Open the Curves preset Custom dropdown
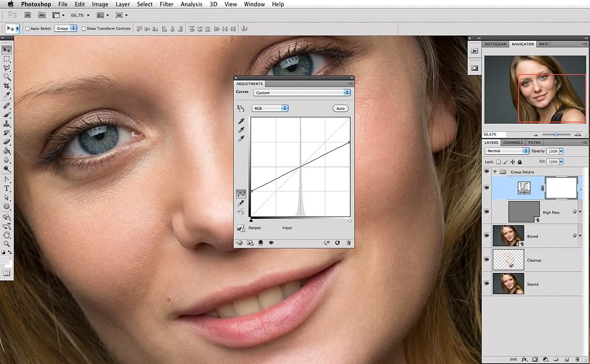Image resolution: width=590 pixels, height=364 pixels. click(x=301, y=93)
